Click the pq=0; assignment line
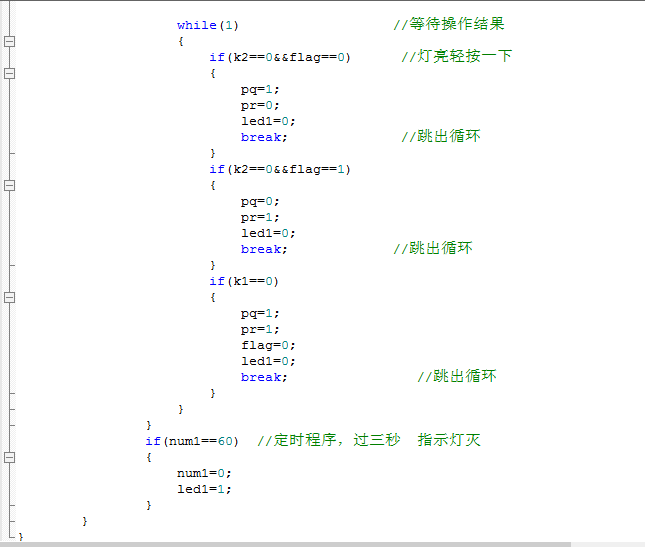The height and width of the screenshot is (547, 645). coord(260,202)
